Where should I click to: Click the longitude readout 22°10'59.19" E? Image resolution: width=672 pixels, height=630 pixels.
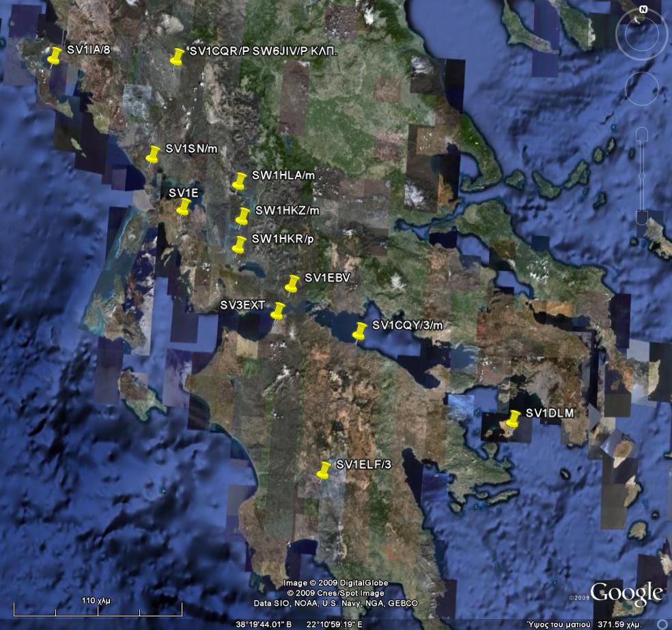point(334,625)
